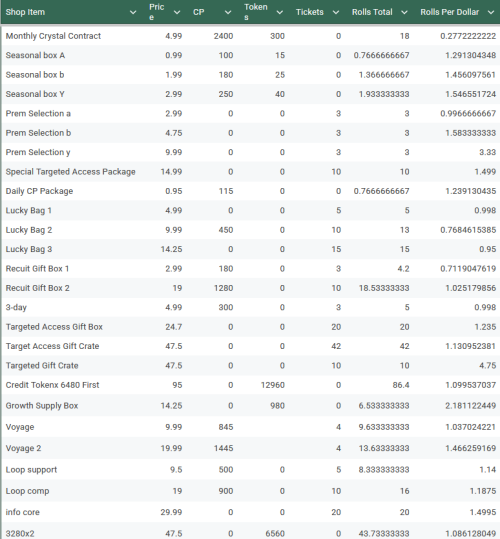
Task: Select the Targeted Gift Crate 4.75 value
Action: pyautogui.click(x=487, y=365)
